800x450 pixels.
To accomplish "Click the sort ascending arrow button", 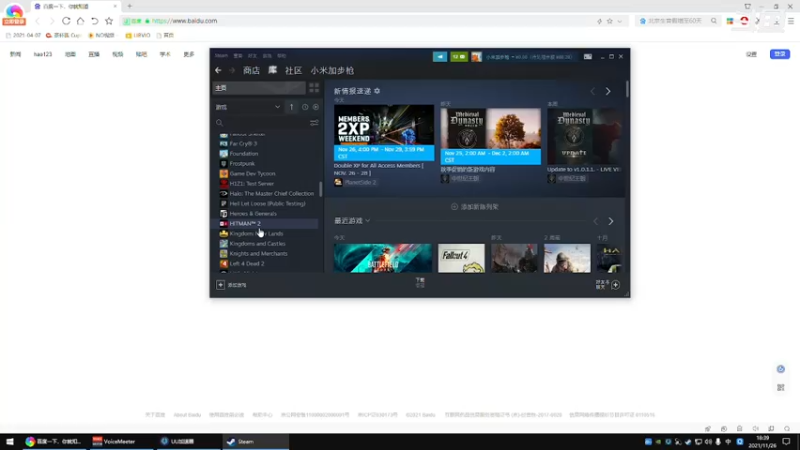I will [x=291, y=107].
